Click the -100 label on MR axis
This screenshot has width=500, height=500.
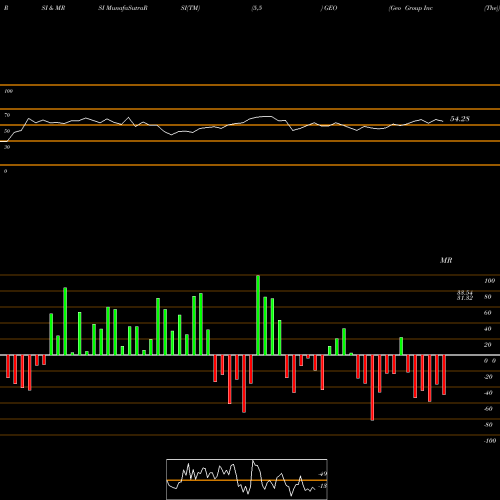tap(489, 441)
